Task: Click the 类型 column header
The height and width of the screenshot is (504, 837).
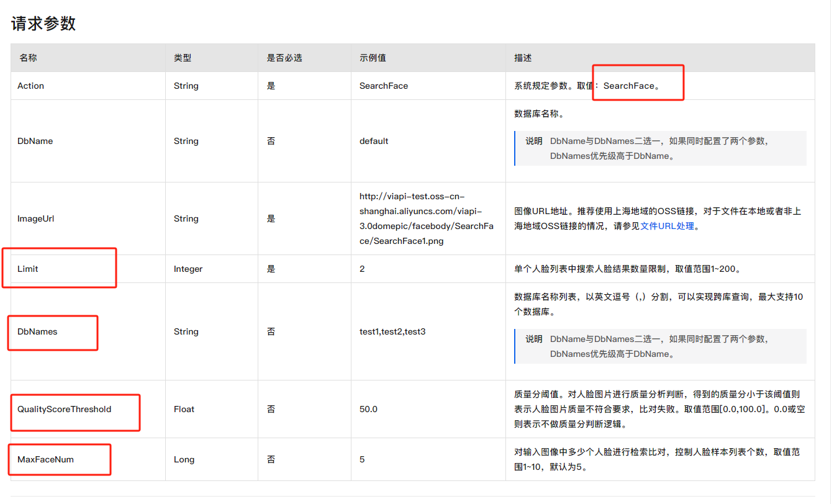Action: point(183,58)
